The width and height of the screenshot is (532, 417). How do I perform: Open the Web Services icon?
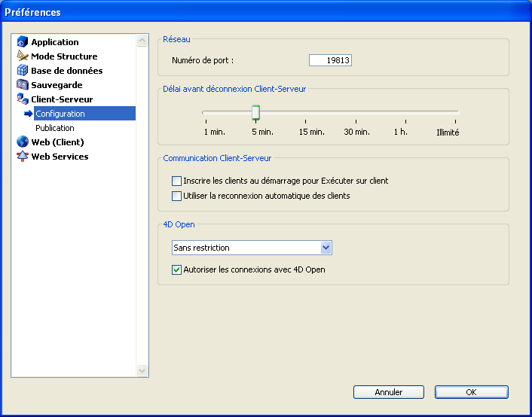pyautogui.click(x=23, y=157)
